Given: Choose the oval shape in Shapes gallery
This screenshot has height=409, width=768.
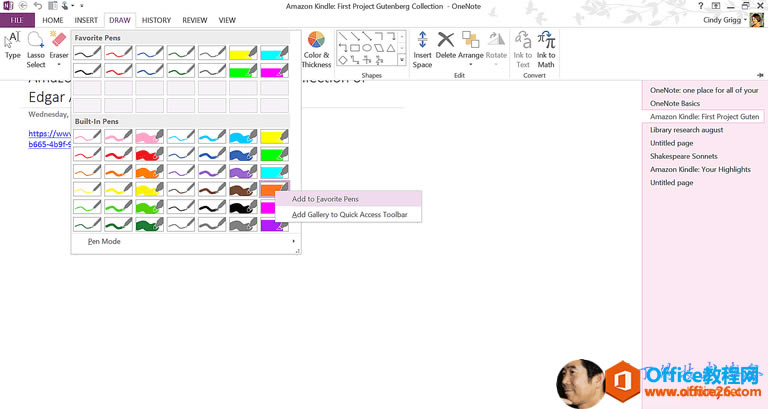Looking at the screenshot, I should click(366, 48).
